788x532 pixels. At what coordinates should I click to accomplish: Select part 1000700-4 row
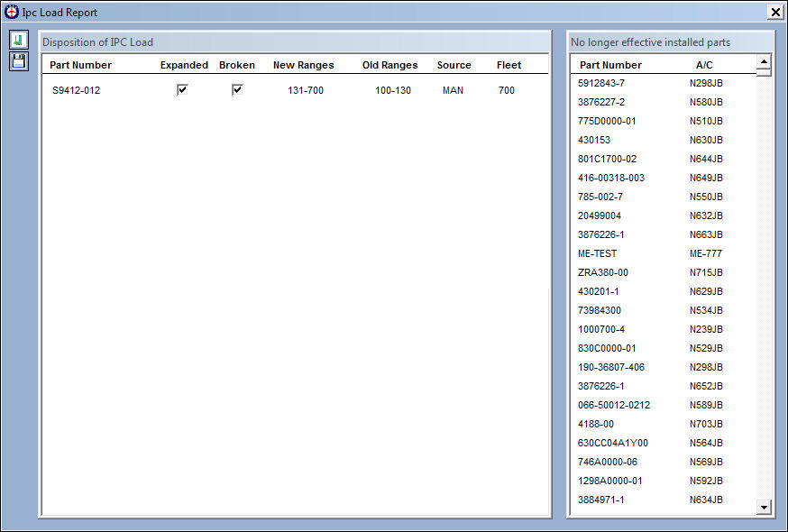(x=664, y=329)
